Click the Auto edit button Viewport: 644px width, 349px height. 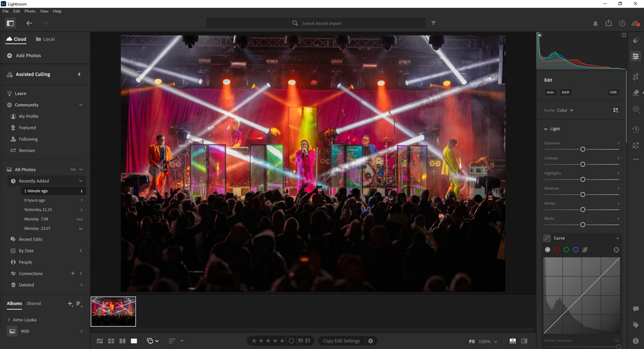551,92
